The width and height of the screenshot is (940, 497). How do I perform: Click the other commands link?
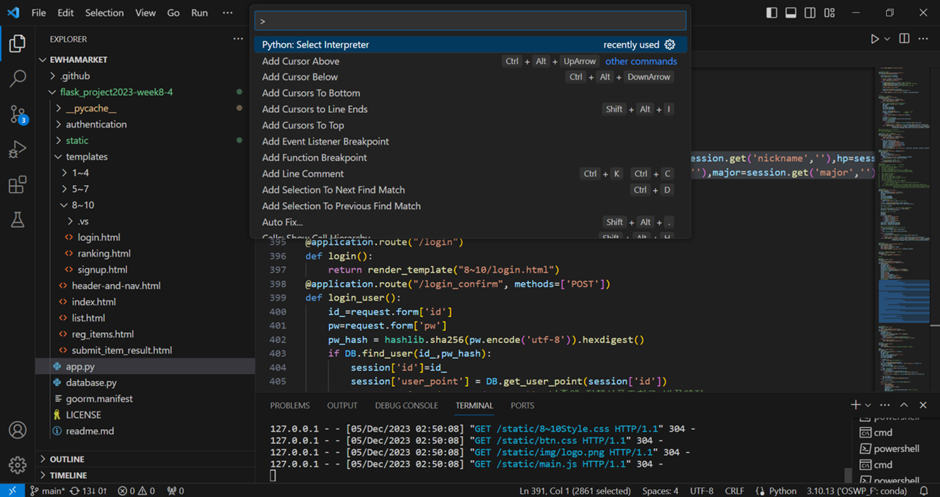640,61
